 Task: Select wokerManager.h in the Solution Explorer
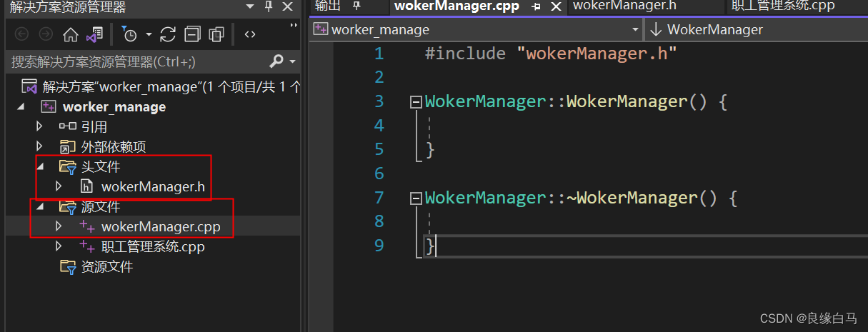pyautogui.click(x=154, y=187)
